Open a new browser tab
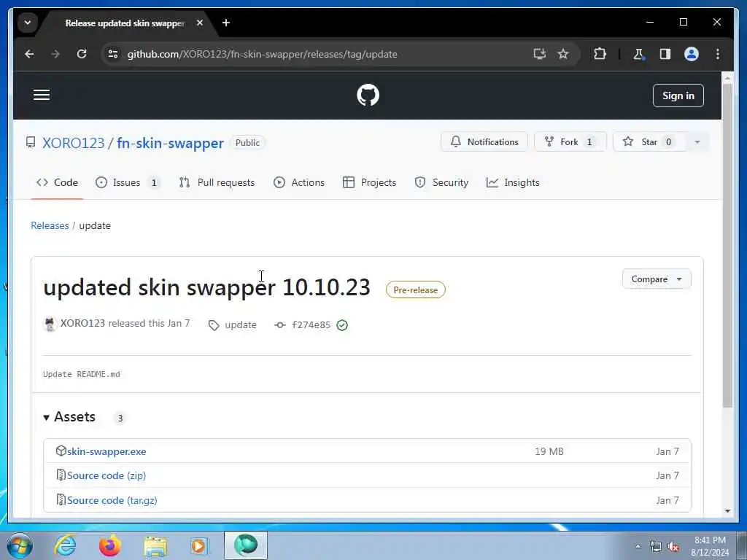 tap(226, 23)
